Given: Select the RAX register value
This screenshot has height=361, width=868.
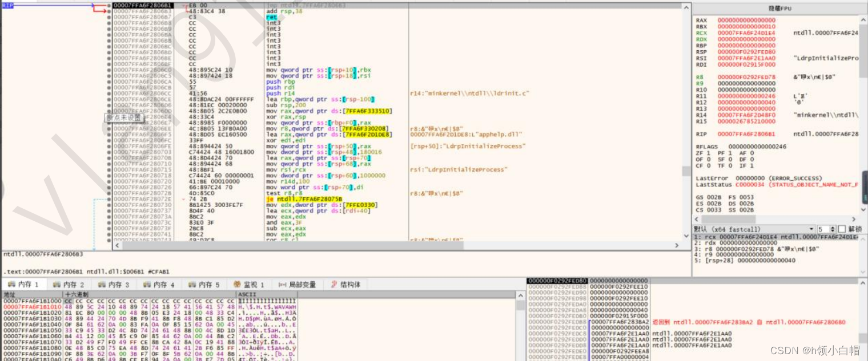Looking at the screenshot, I should [746, 21].
